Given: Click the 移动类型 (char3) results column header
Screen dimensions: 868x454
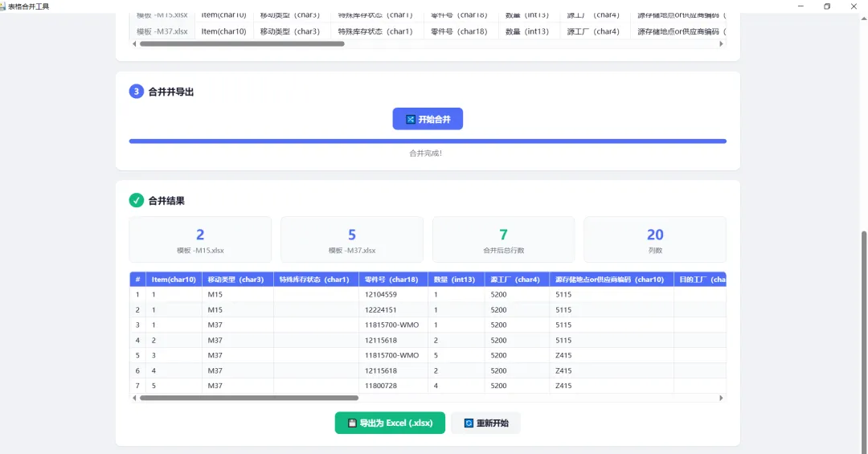Looking at the screenshot, I should click(235, 280).
